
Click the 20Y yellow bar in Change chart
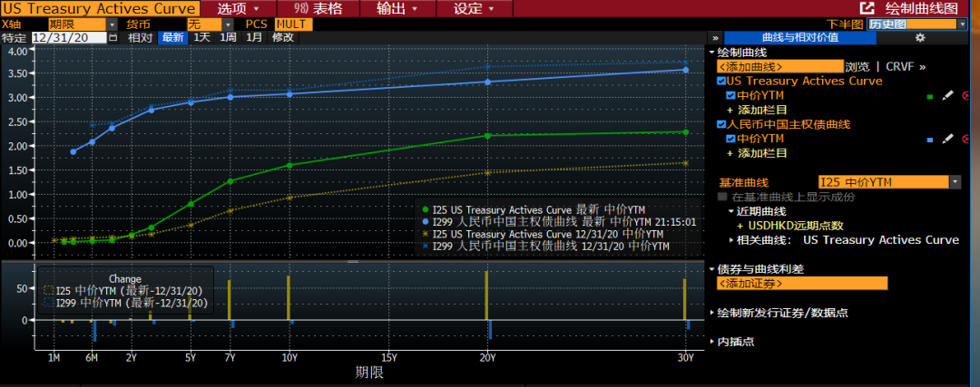click(x=486, y=295)
